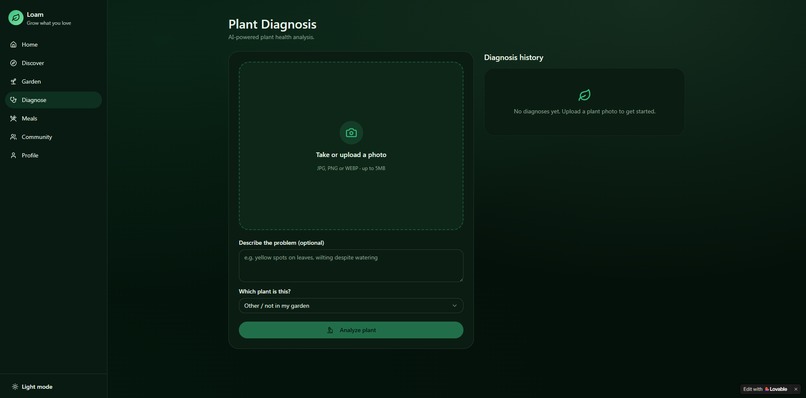
Task: Click 'No diagnoses yet' message text
Action: pyautogui.click(x=584, y=111)
